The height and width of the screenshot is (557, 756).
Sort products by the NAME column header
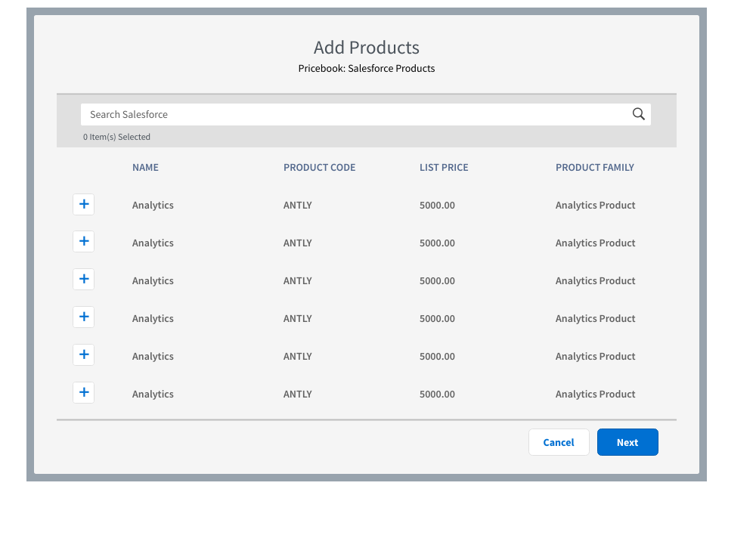[x=145, y=167]
